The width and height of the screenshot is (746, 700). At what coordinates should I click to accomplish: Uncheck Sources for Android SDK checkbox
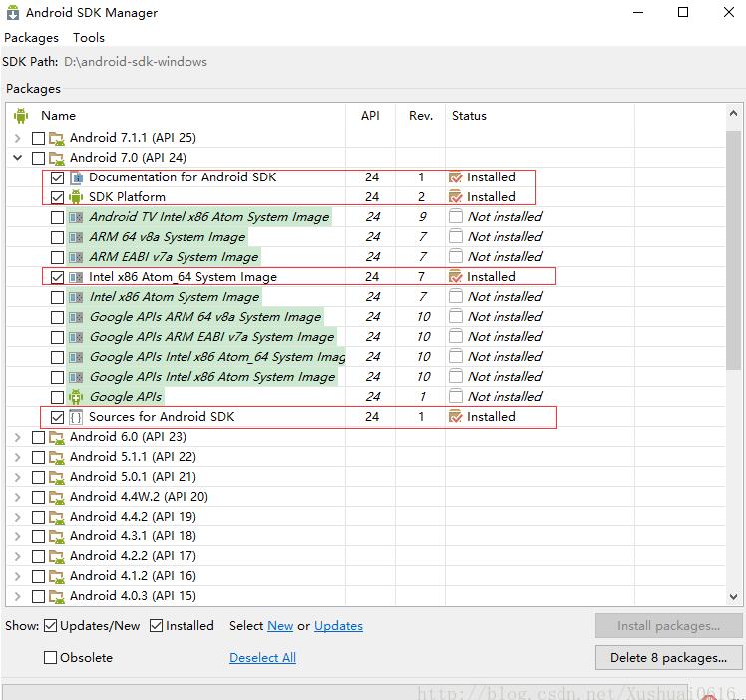point(57,417)
